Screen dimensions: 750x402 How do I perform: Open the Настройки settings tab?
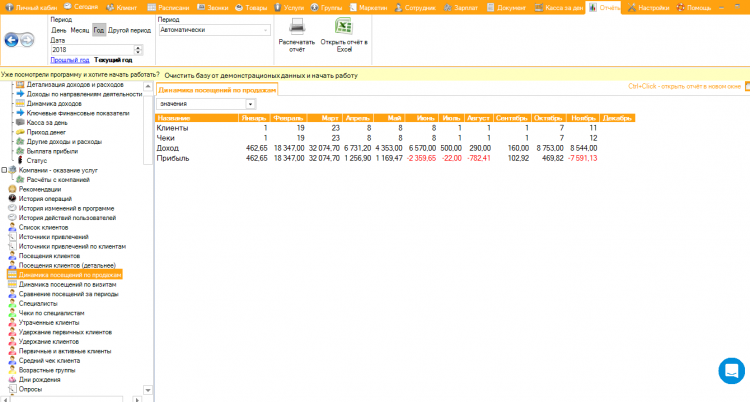point(648,7)
